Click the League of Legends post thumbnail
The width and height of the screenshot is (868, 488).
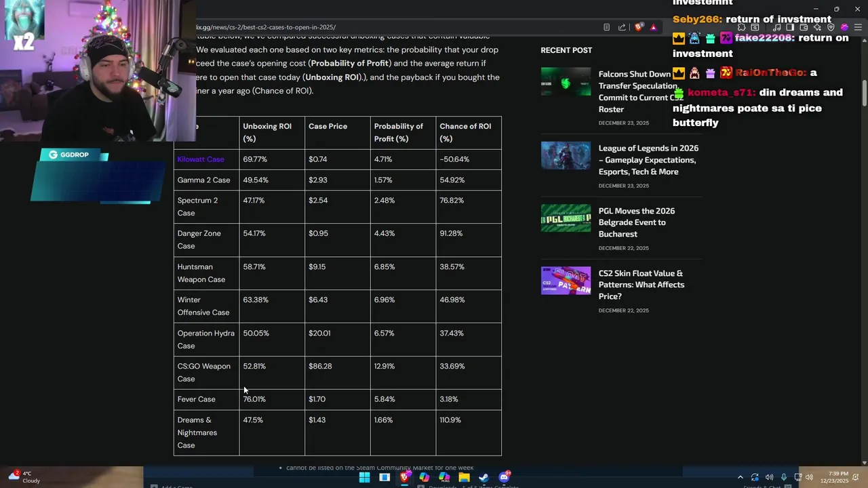[x=566, y=155]
